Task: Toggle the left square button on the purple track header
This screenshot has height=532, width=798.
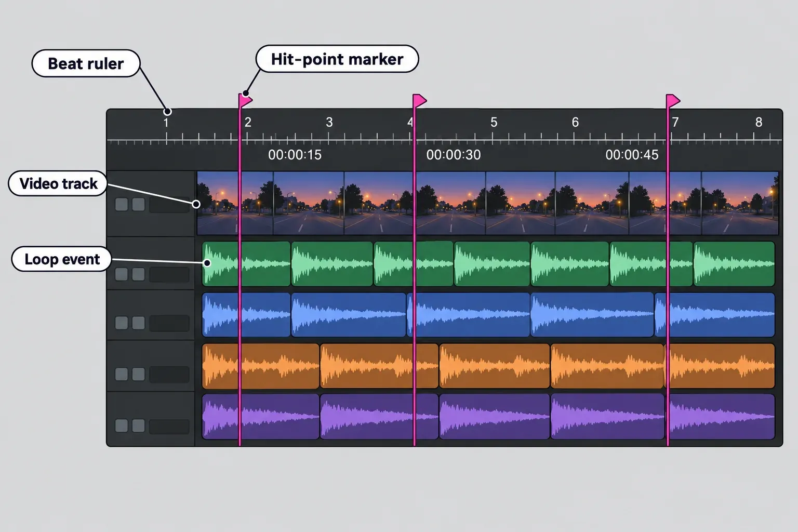Action: (122, 426)
